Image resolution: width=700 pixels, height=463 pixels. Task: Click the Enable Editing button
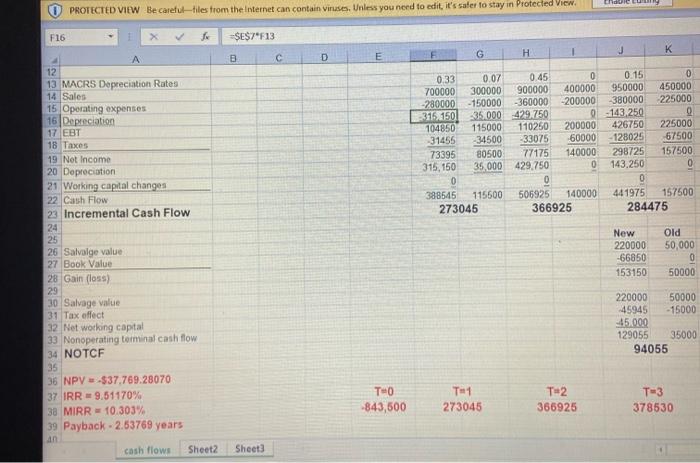(631, 3)
